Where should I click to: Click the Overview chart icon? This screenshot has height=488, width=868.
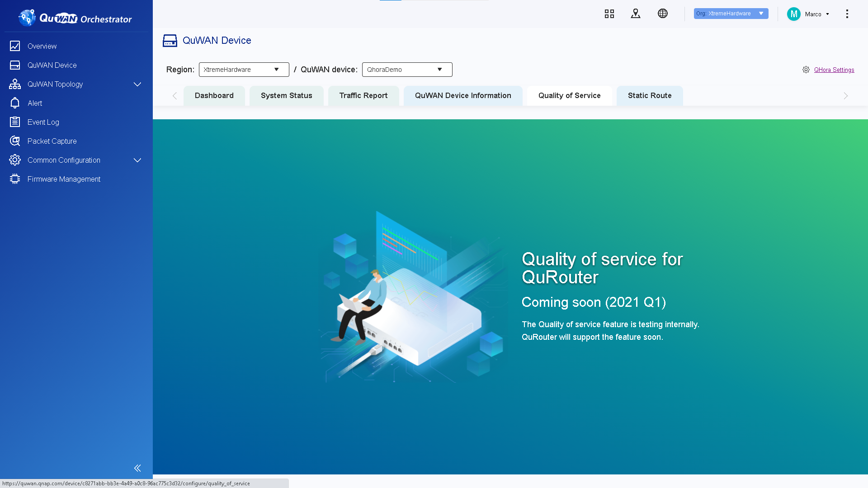tap(15, 46)
